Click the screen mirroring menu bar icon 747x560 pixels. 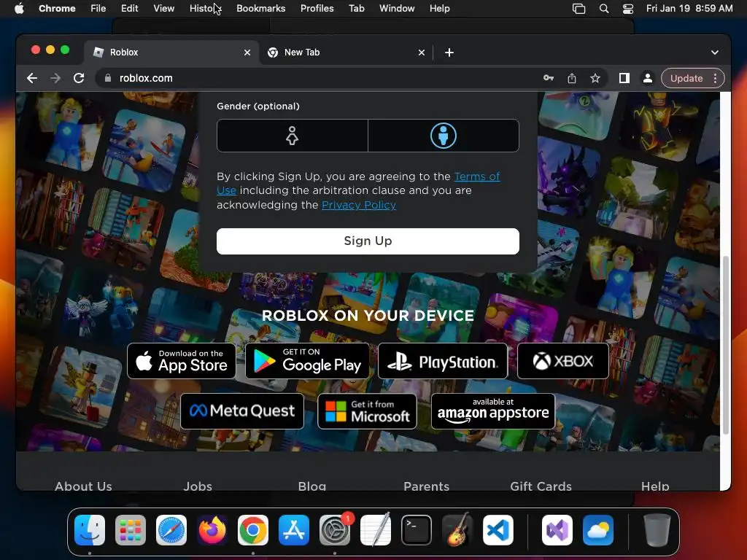(x=578, y=9)
